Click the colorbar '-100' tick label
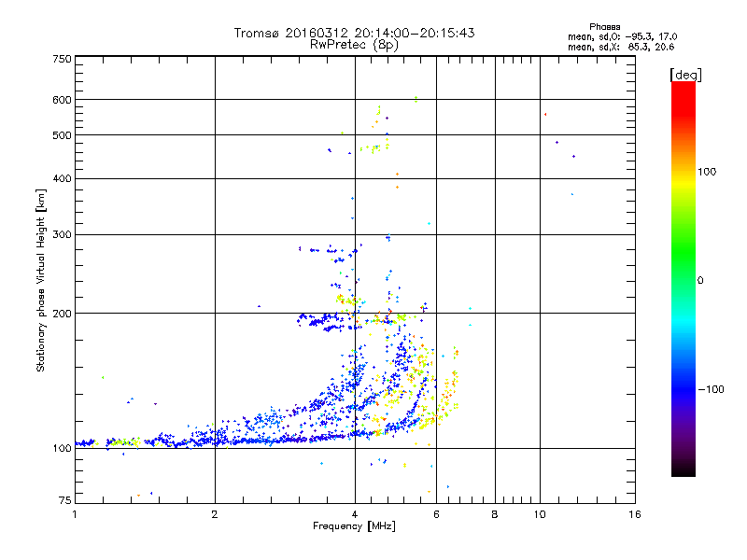Screen dimensions: 747x560 pyautogui.click(x=711, y=389)
